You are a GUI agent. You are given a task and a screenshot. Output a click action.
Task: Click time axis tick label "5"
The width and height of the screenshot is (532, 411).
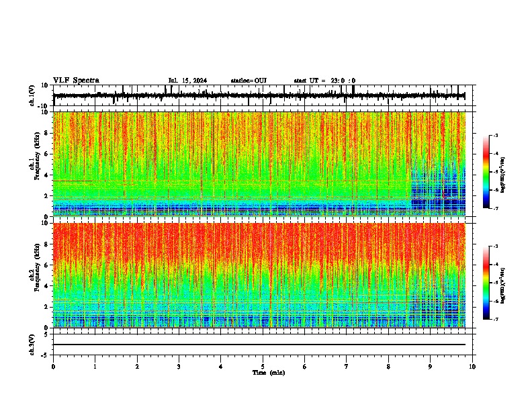(x=263, y=367)
